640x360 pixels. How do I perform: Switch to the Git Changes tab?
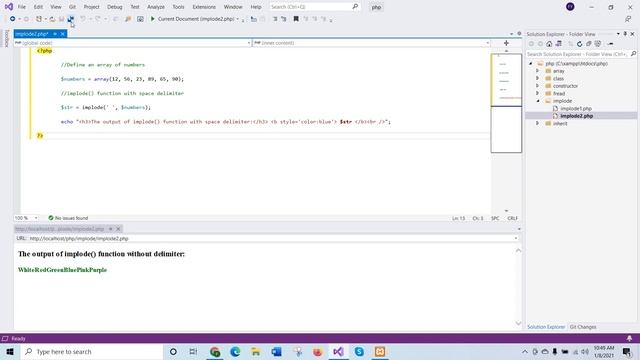click(583, 327)
